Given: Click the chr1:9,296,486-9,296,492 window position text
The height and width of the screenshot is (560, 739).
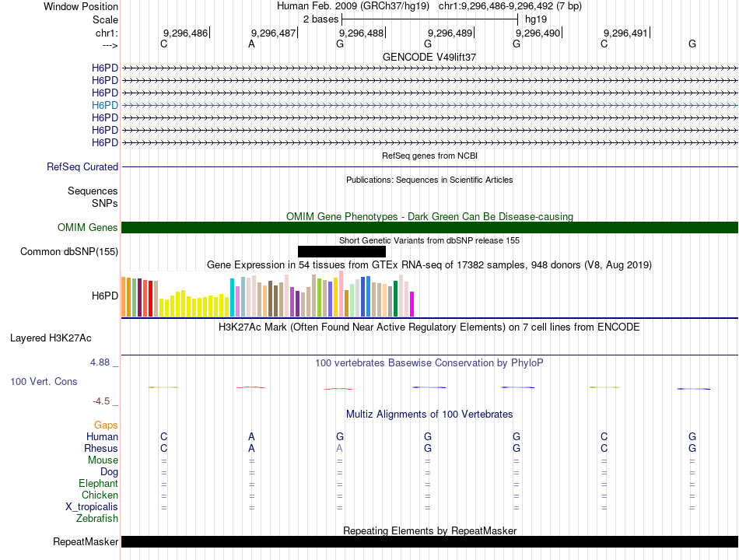Looking at the screenshot, I should (510, 6).
